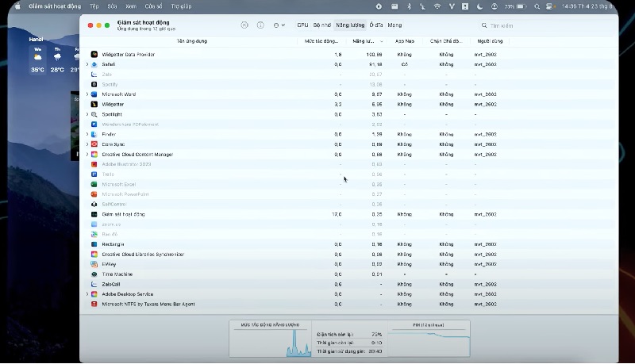Open the more options dropdown in toolbar
Screen dimensions: 635x364
pos(279,25)
